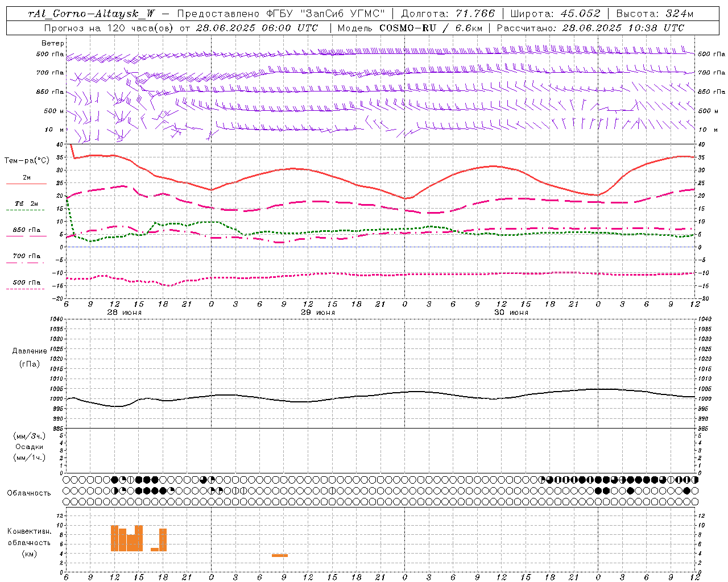
Task: Click the orange convective bar on 29 июня
Action: click(x=280, y=555)
